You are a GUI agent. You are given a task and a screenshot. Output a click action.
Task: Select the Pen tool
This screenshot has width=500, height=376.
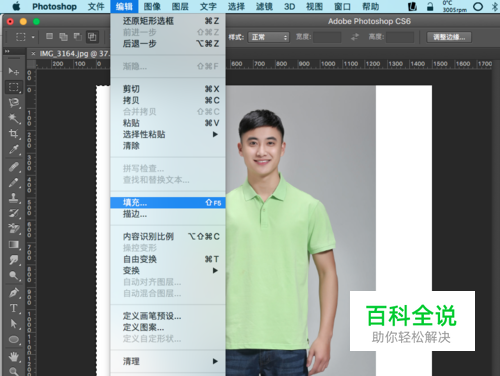click(x=14, y=292)
